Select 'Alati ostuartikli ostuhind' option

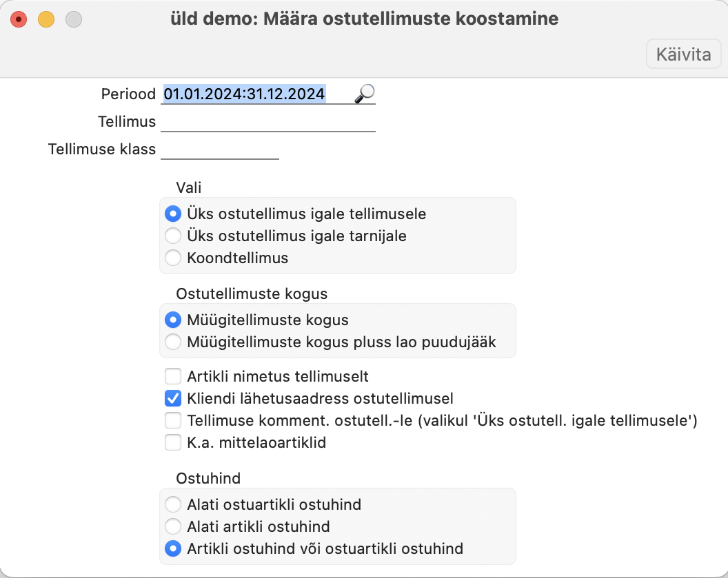tap(174, 504)
